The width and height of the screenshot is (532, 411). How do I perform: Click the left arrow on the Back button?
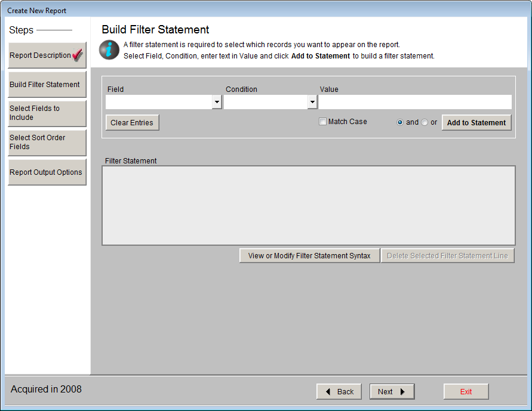[328, 391]
